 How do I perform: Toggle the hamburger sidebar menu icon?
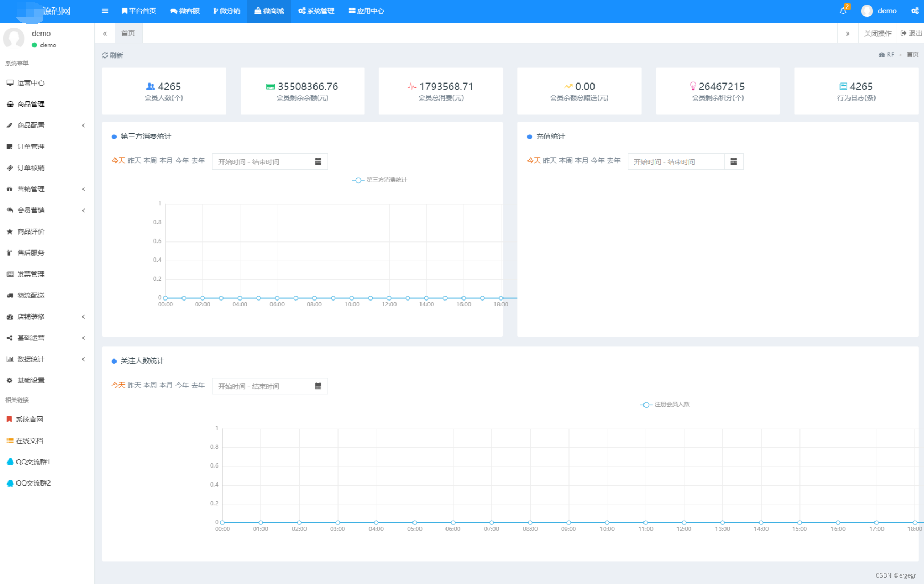pyautogui.click(x=105, y=11)
